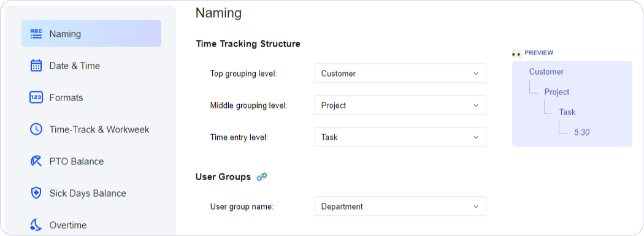Open the Top grouping level dropdown
The image size is (644, 236).
tap(401, 74)
